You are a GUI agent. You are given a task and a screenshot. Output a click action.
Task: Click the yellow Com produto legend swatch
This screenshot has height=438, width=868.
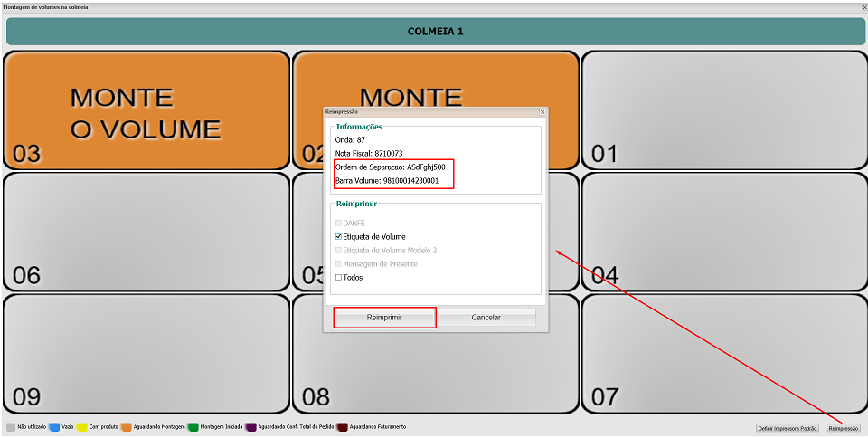pos(82,427)
